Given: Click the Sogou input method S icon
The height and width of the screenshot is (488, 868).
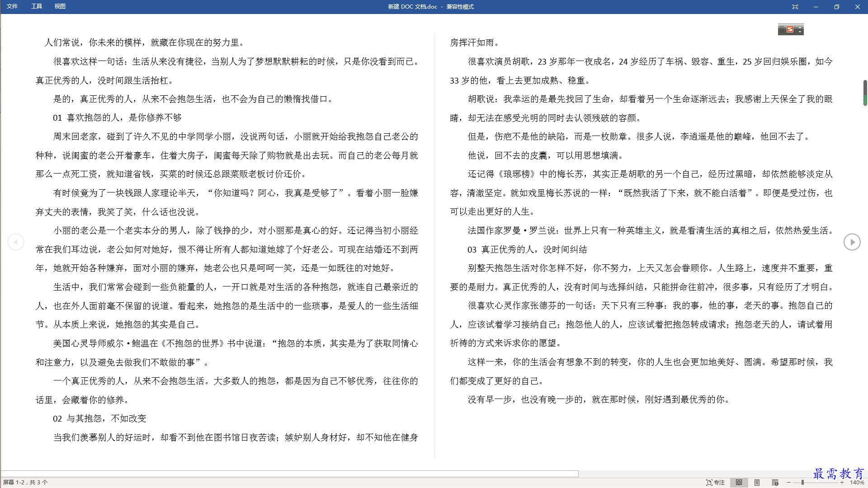Looking at the screenshot, I should [x=790, y=29].
